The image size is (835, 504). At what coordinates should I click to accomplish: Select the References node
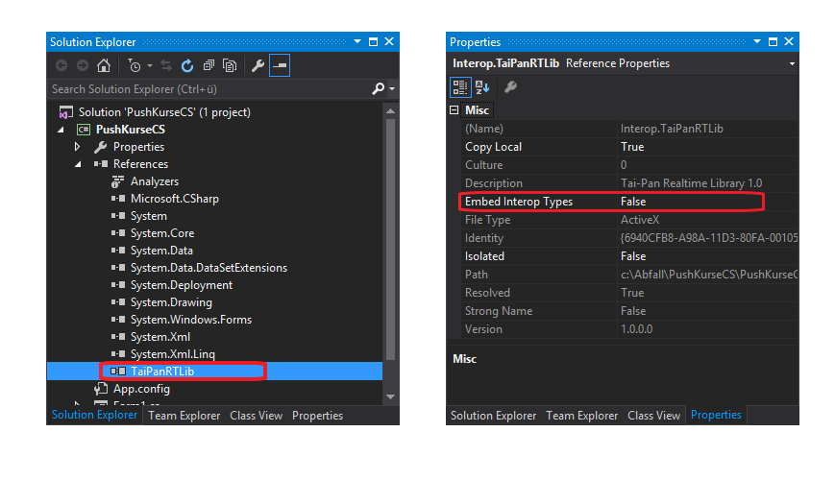[140, 164]
